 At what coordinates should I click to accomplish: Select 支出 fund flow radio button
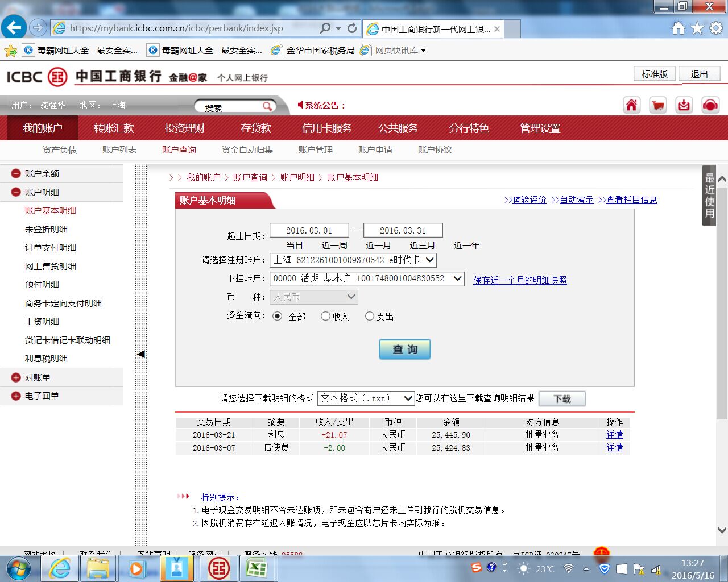(370, 316)
